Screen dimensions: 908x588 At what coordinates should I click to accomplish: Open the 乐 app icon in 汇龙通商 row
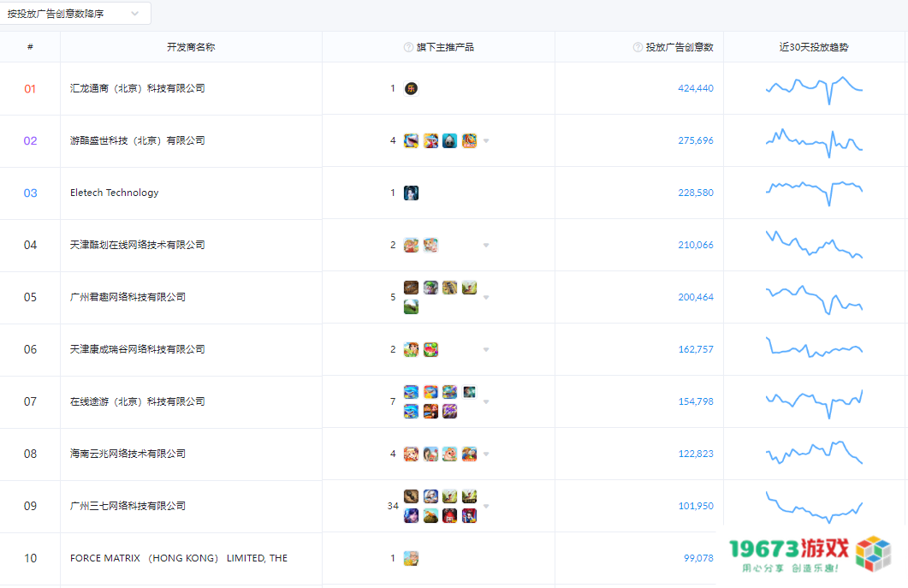point(411,88)
